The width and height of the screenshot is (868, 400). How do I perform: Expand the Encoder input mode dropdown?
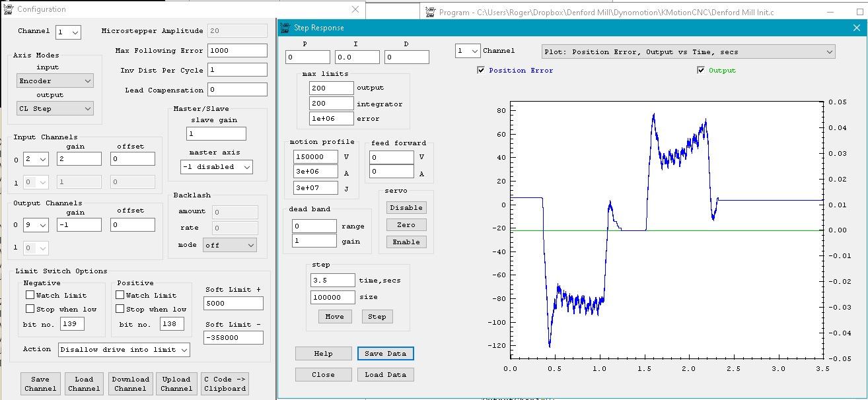(55, 81)
